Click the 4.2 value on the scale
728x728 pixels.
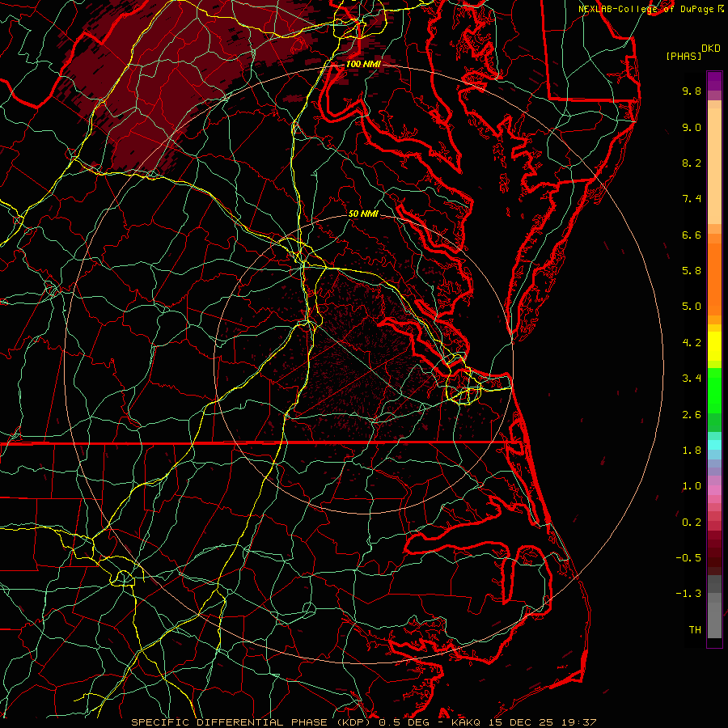coord(692,343)
